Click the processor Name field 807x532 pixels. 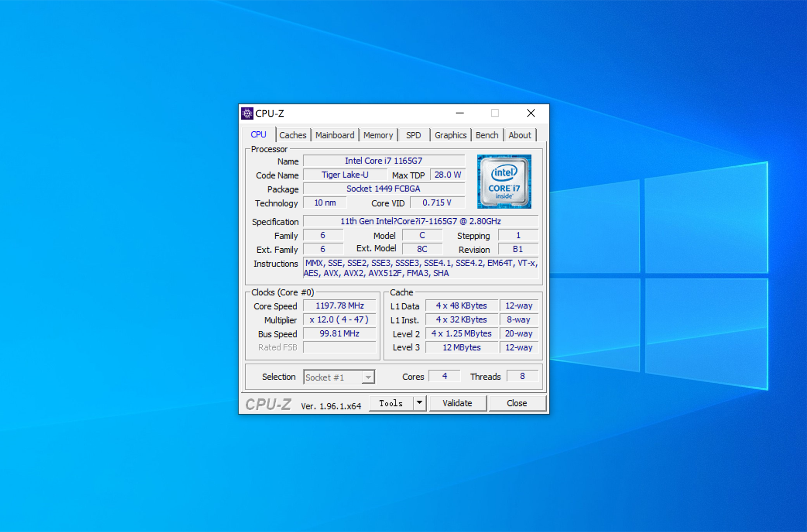pos(383,161)
